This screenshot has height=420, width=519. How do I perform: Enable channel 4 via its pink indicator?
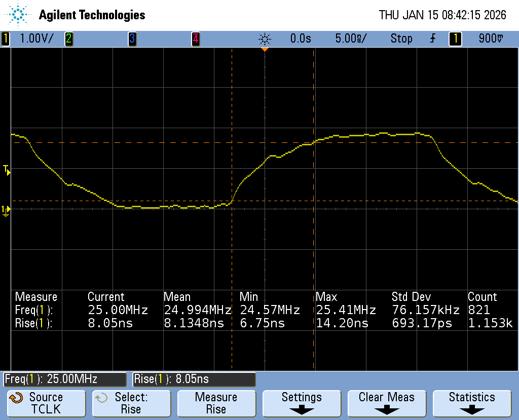pyautogui.click(x=195, y=39)
